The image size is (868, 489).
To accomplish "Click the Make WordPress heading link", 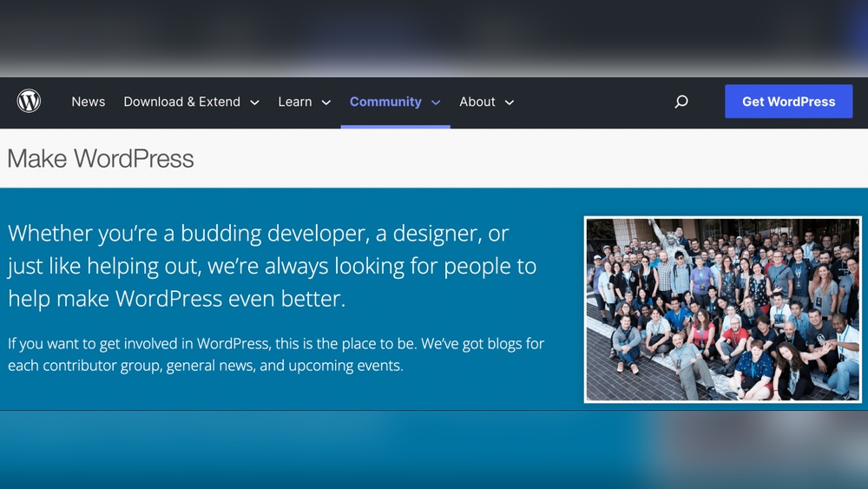I will (x=100, y=159).
